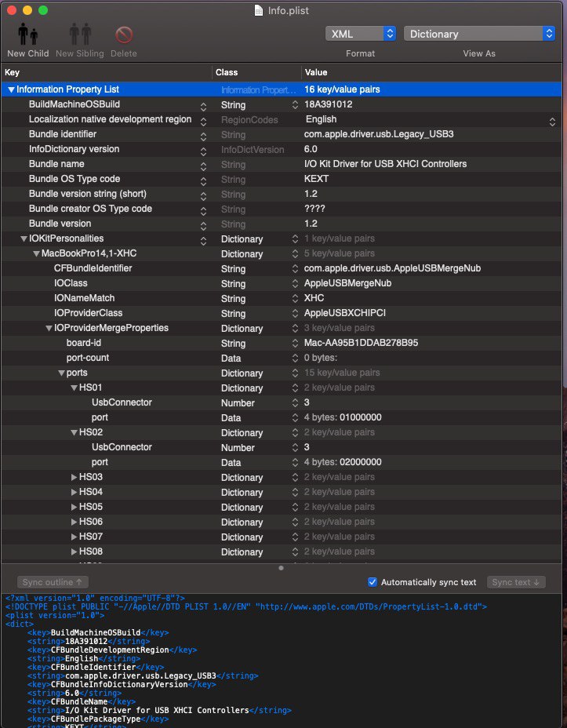The image size is (567, 728).
Task: Click CFBundleInfoDictionaryVersion in XML text
Action: [x=119, y=684]
